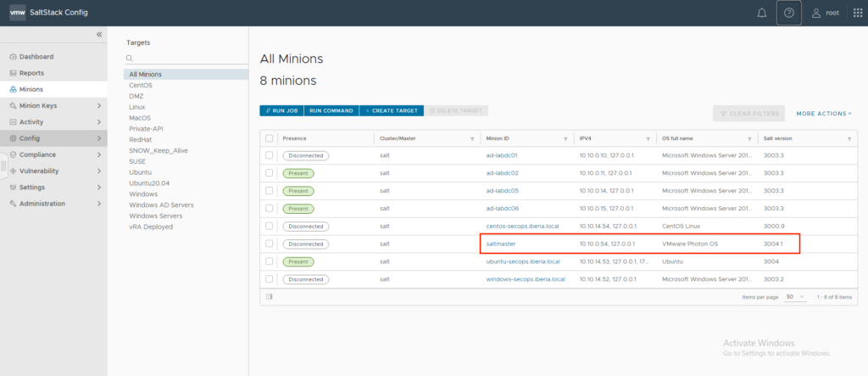
Task: Check the ad-labdc06 row checkbox
Action: 269,208
